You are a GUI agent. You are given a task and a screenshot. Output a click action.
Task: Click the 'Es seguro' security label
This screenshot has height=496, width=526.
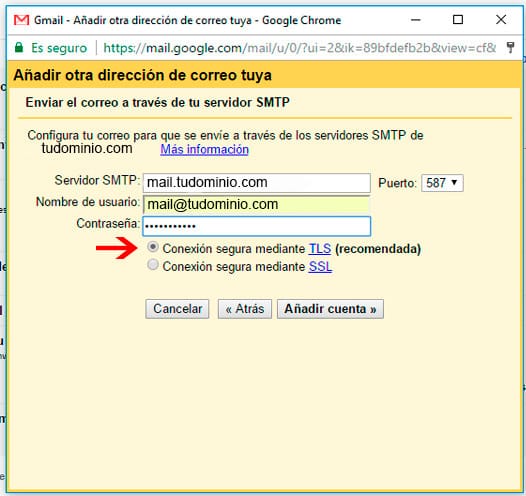click(x=59, y=48)
